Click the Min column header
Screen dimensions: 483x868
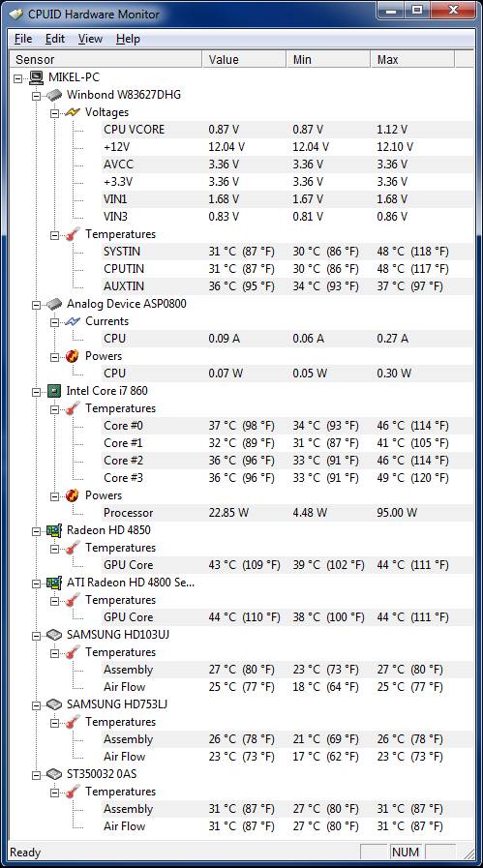[x=329, y=59]
